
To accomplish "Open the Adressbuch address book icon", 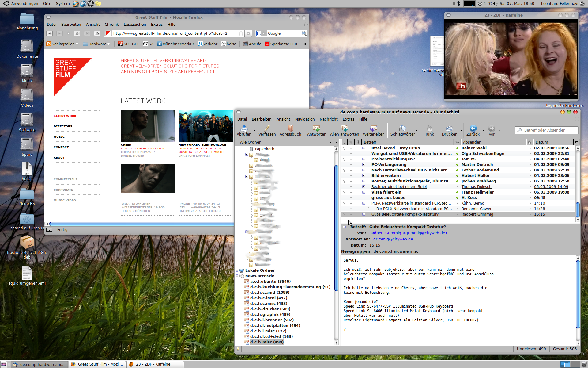I will pos(290,128).
